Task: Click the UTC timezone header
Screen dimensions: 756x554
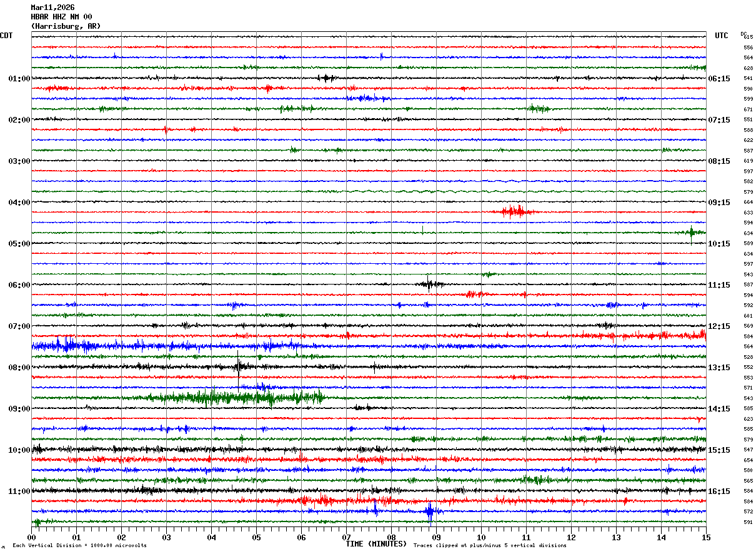Action: click(722, 36)
